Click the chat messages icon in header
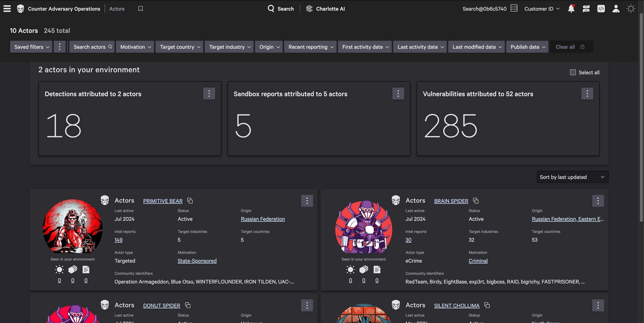 point(586,9)
